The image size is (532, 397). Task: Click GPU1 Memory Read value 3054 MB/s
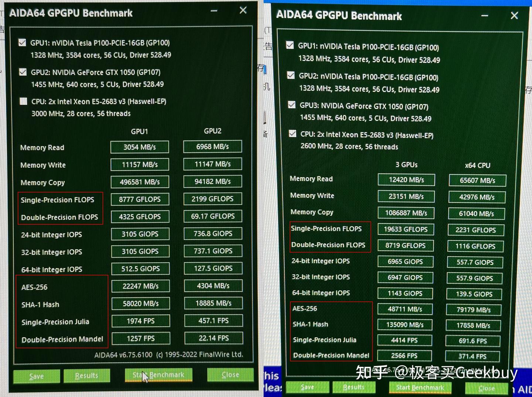point(140,147)
